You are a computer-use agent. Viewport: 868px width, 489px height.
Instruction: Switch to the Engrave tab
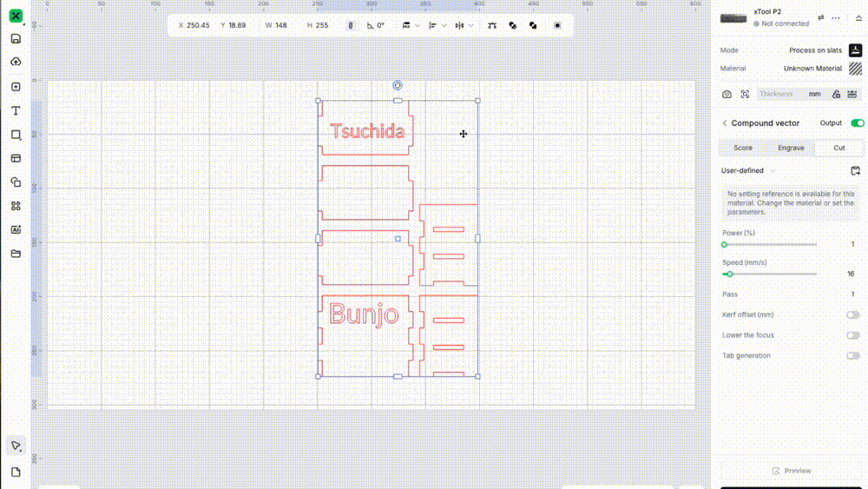pyautogui.click(x=791, y=148)
